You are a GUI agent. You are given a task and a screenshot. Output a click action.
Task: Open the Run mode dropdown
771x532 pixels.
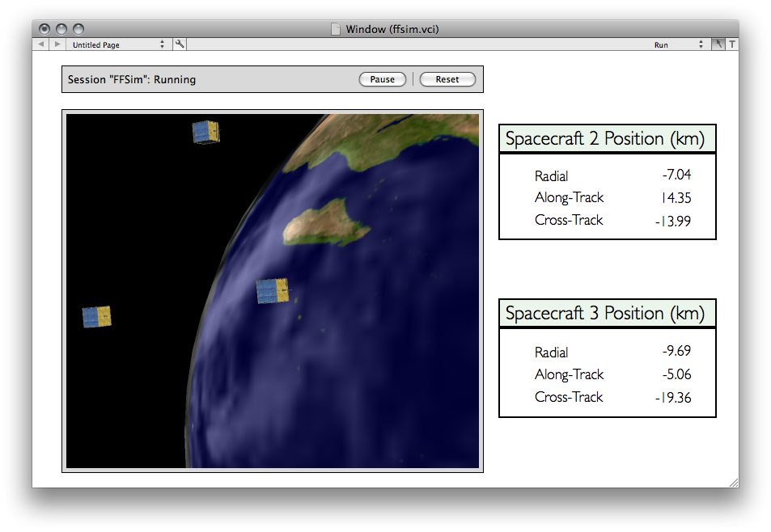pos(678,44)
